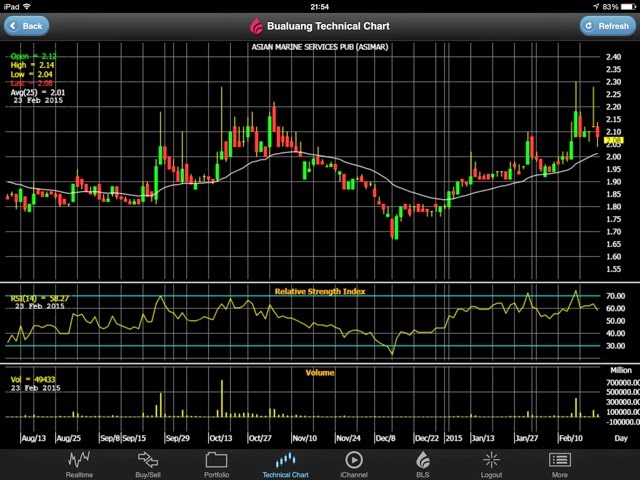Tap the Dec/22 date marker
This screenshot has width=640, height=480.
click(x=427, y=438)
